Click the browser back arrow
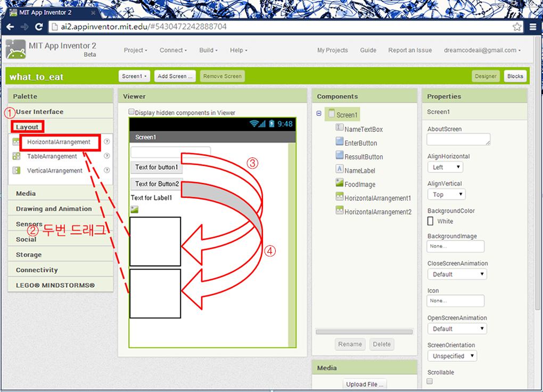543x392 pixels. [10, 27]
